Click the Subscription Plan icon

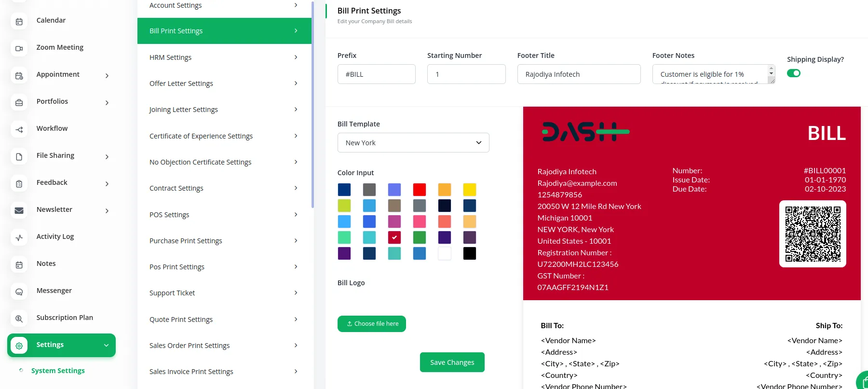pos(19,318)
